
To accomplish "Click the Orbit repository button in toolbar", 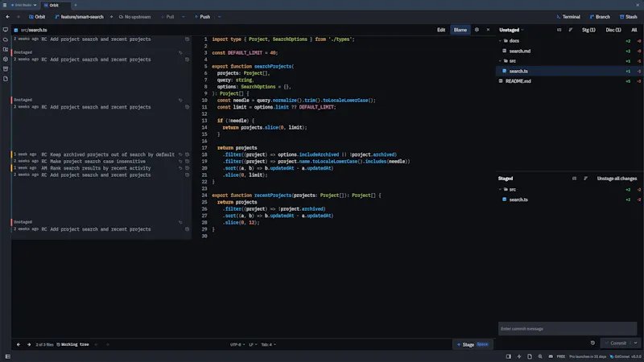I will pyautogui.click(x=37, y=17).
